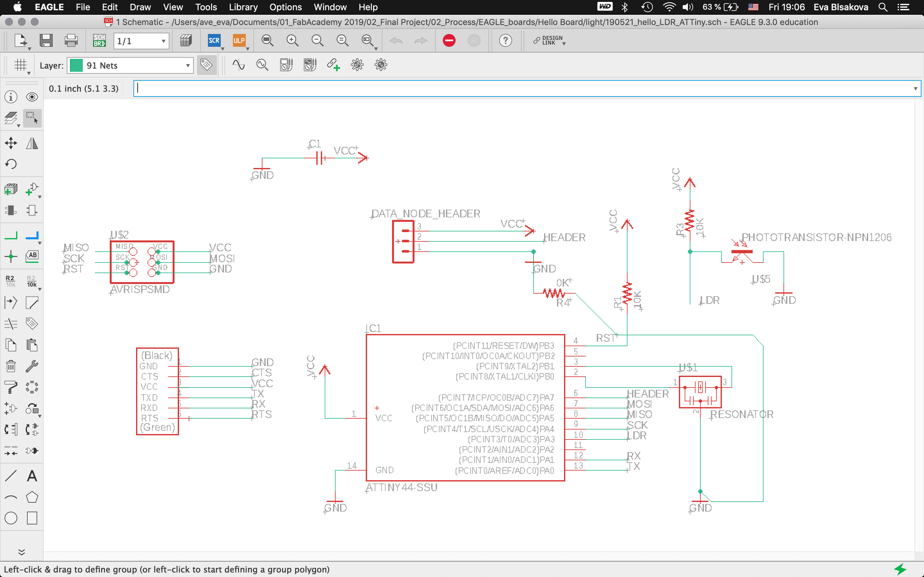This screenshot has width=924, height=577.
Task: Select the Delete trash can tool
Action: 11,366
